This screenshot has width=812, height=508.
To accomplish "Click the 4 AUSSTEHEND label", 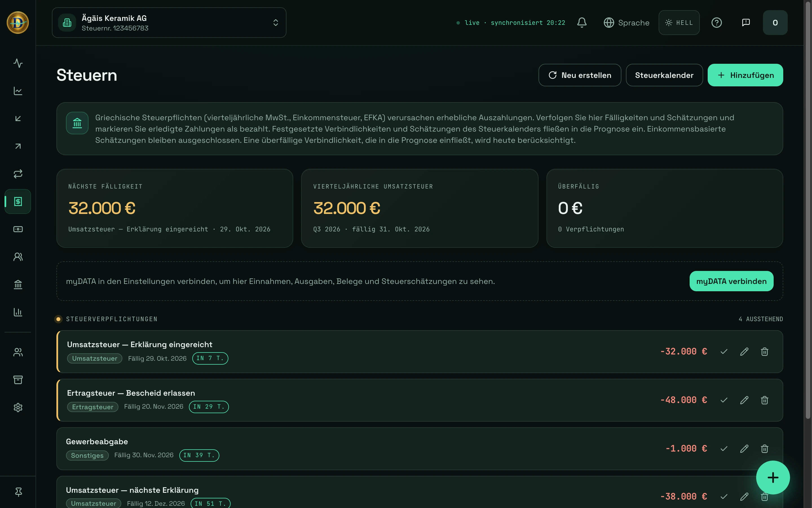I will coord(761,319).
